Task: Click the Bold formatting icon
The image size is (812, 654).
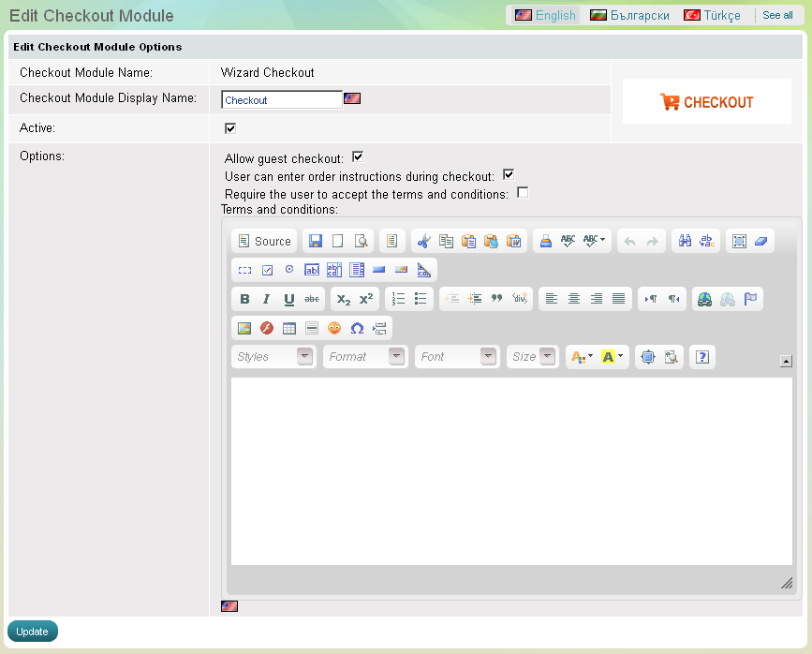Action: [x=244, y=299]
